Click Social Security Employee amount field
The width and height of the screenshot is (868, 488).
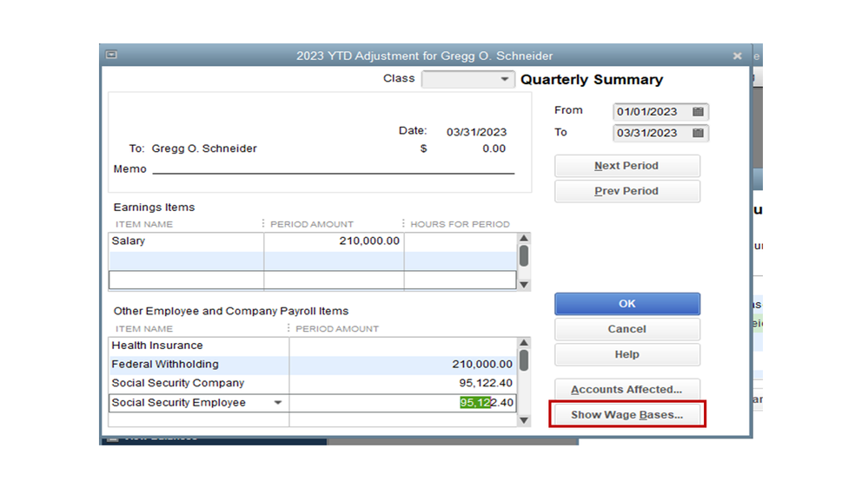(402, 403)
